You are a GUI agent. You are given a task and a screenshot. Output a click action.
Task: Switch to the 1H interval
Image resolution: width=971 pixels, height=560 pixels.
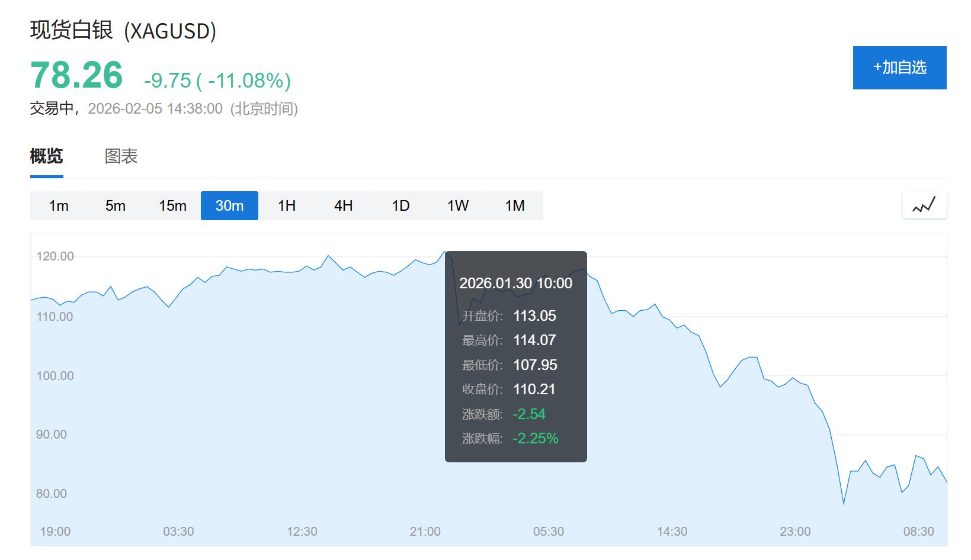[x=286, y=205]
